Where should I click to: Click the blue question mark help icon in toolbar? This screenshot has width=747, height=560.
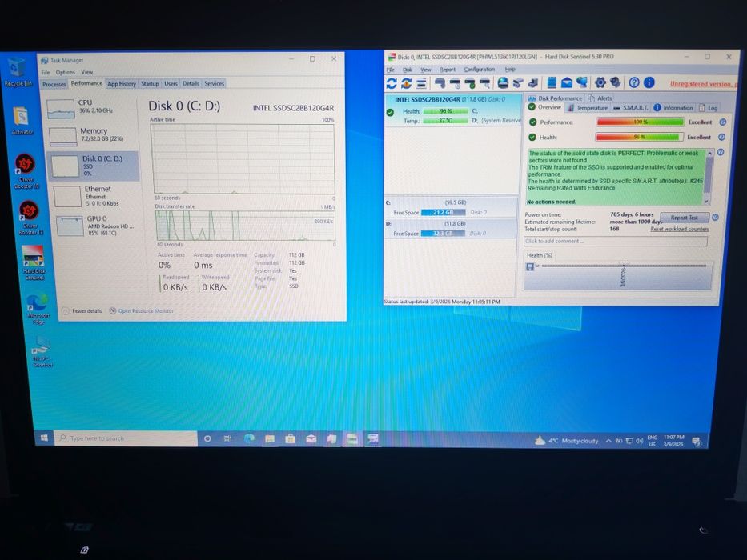[633, 82]
